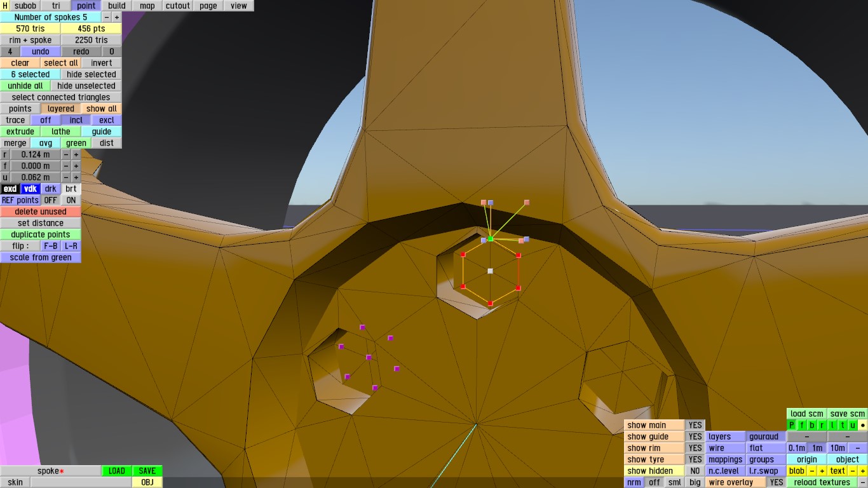Turn trace mode off

(46, 120)
